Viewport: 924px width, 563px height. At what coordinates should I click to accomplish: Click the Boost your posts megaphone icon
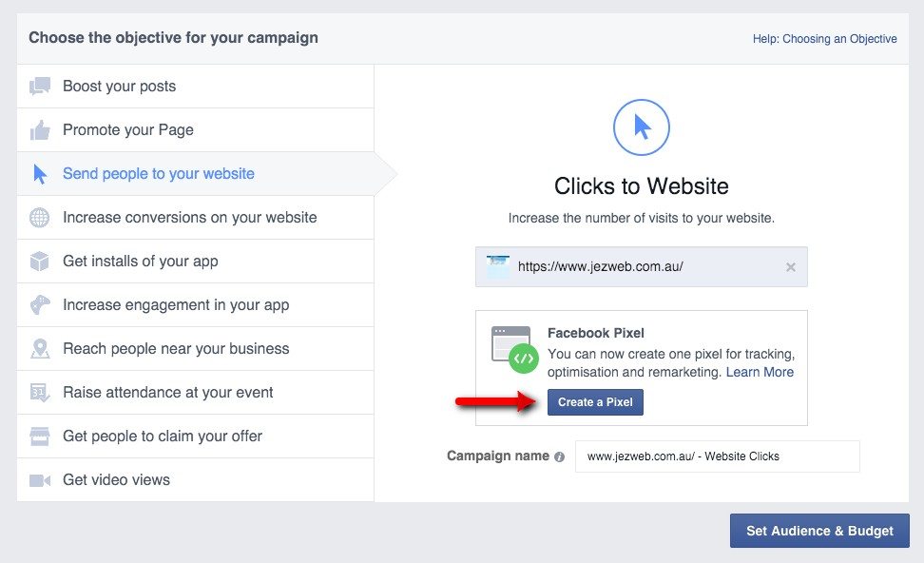coord(40,87)
